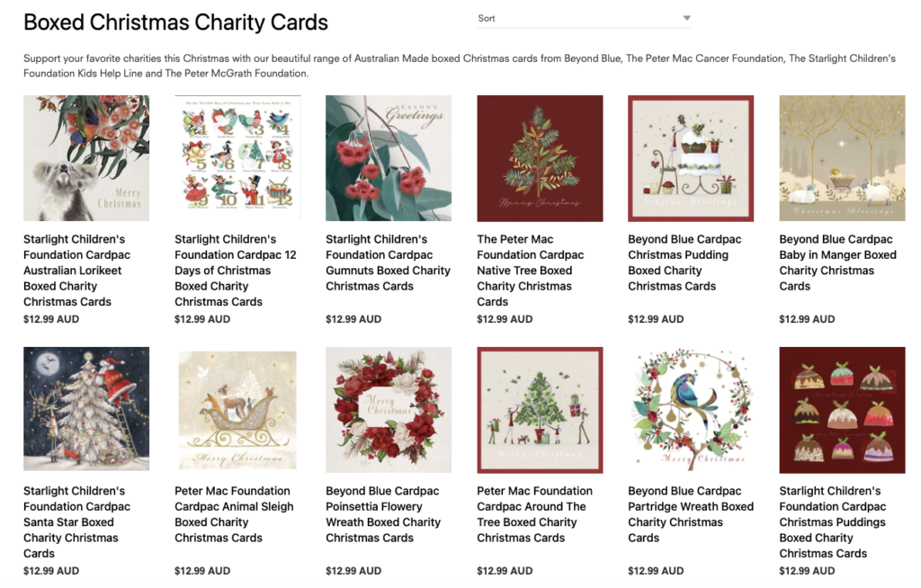Screen dimensions: 921x588
Task: Open the 12 Days of Christmas card image
Action: (x=237, y=158)
